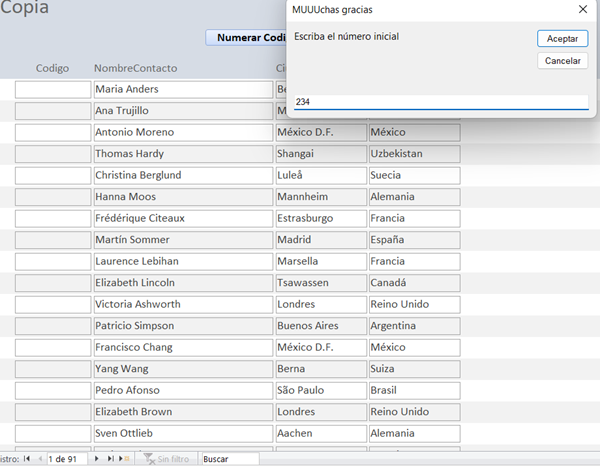The image size is (600, 466).
Task: Click city field Shangai
Action: (x=321, y=154)
